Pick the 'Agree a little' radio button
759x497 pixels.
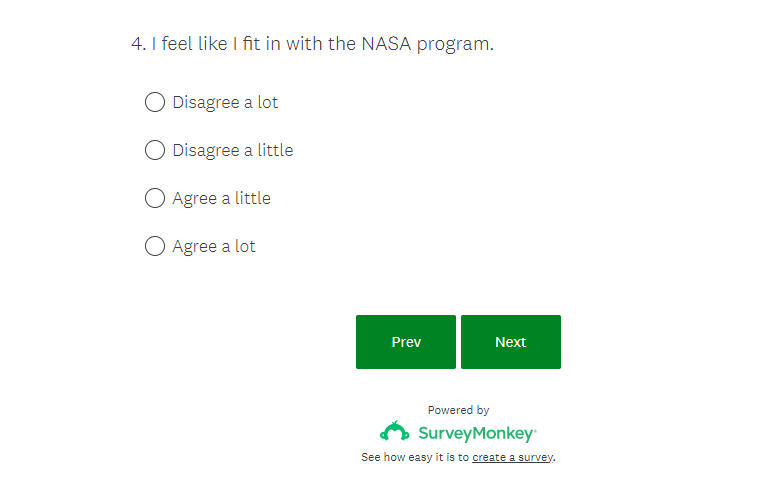click(155, 198)
